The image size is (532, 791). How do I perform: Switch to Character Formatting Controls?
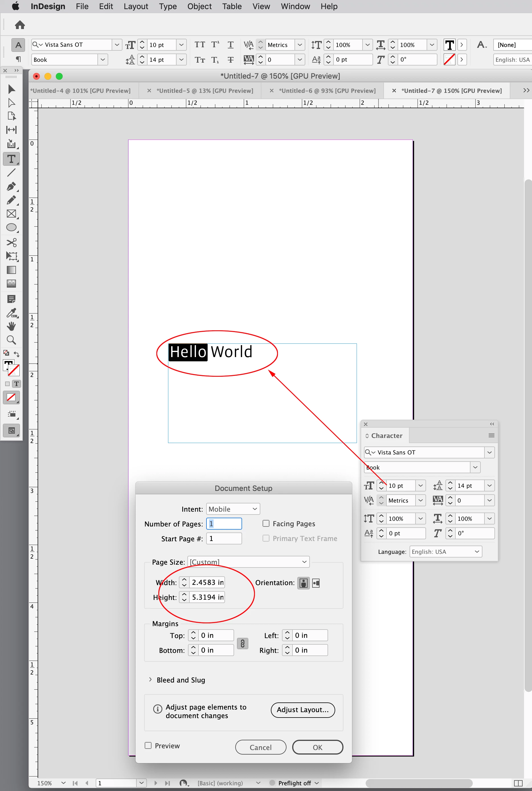click(x=18, y=45)
